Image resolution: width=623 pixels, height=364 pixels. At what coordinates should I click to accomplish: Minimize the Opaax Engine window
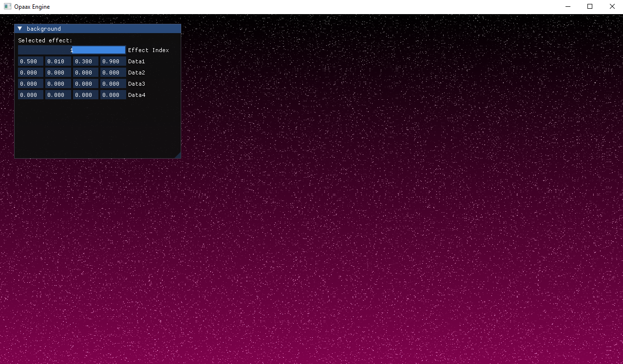(567, 6)
